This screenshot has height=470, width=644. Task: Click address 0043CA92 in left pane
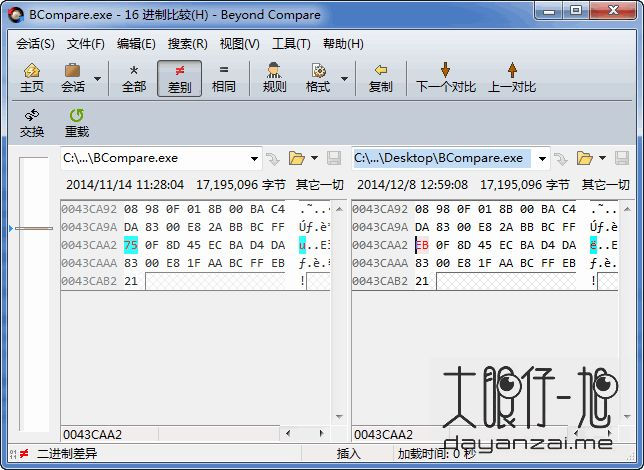(89, 209)
